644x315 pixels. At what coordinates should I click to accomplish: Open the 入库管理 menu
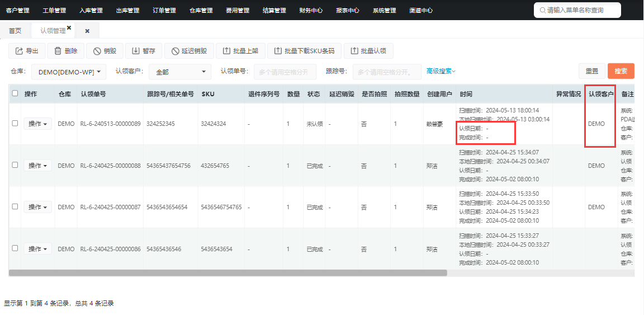(x=91, y=10)
